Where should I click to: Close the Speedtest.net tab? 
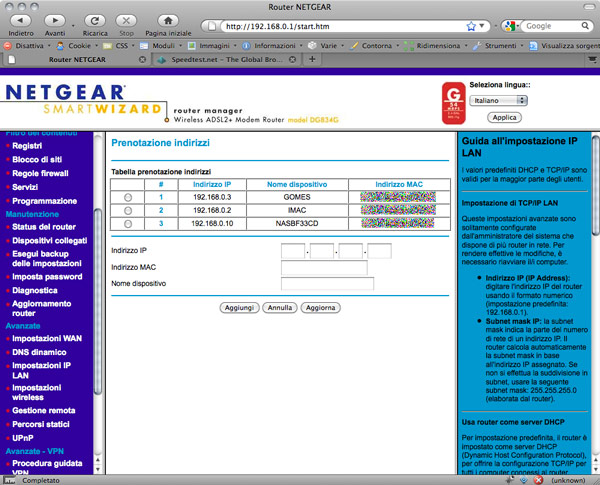292,59
